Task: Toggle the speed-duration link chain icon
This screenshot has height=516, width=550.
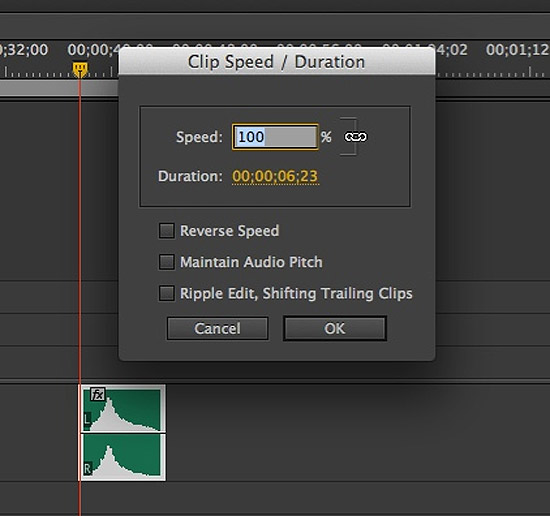Action: (x=356, y=137)
